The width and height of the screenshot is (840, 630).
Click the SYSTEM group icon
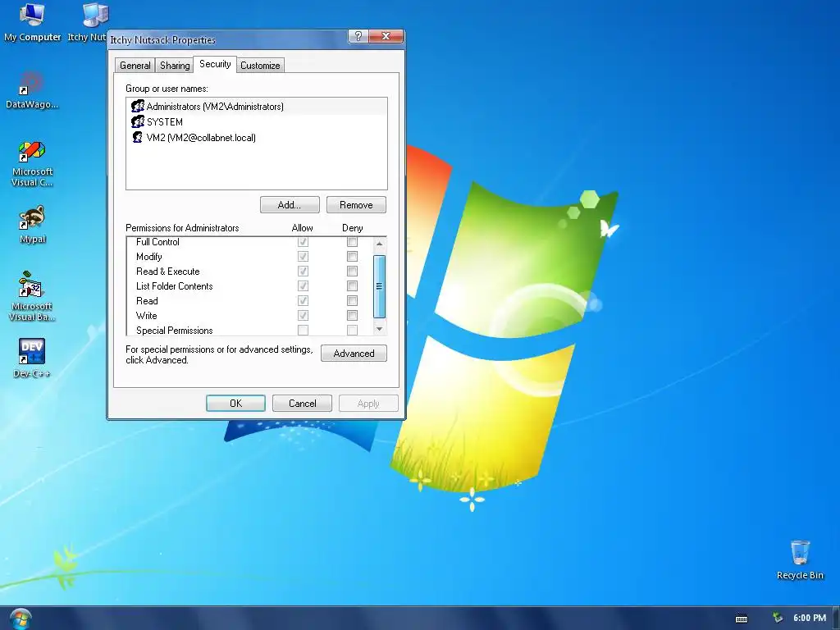[x=138, y=121]
